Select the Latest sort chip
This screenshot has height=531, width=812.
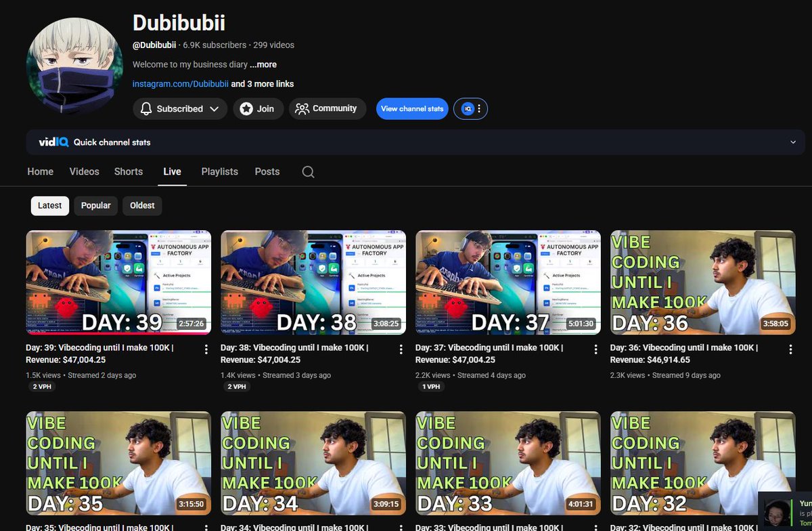click(50, 205)
